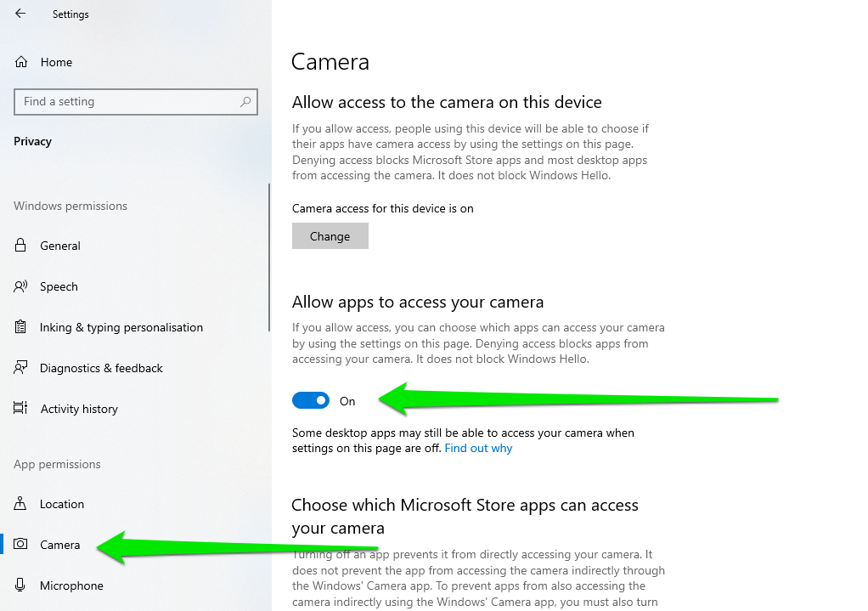Click the 'On' label beside the toggle
This screenshot has width=868, height=611.
347,401
